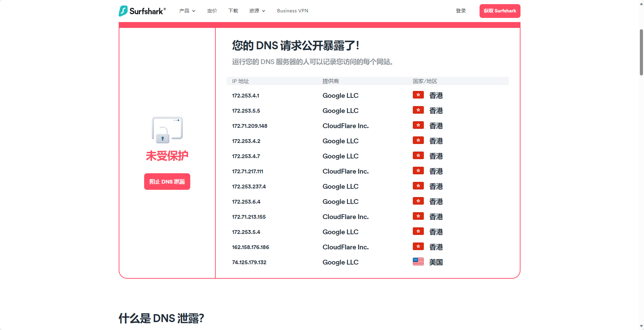Click Google LLC in the 74.125.179.132 row

coord(341,262)
